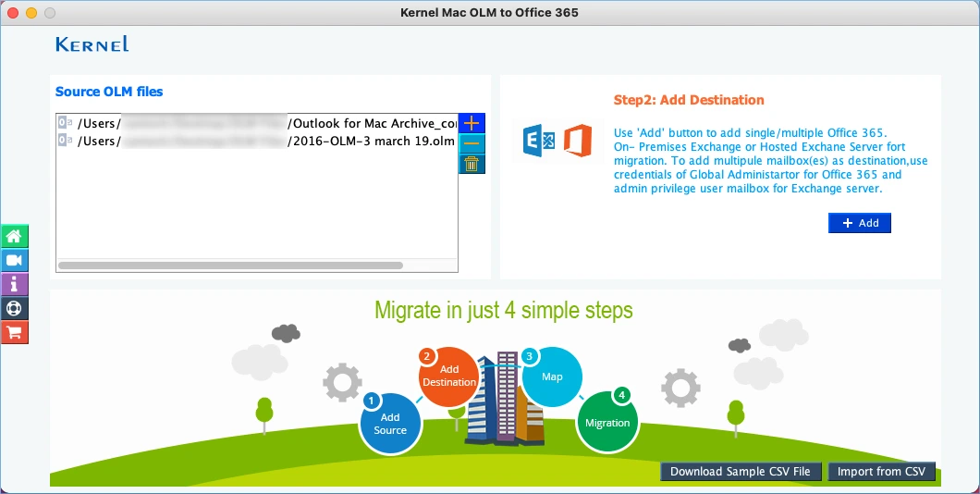The height and width of the screenshot is (494, 980).
Task: Open the red shopping cart sidebar icon
Action: 14,332
